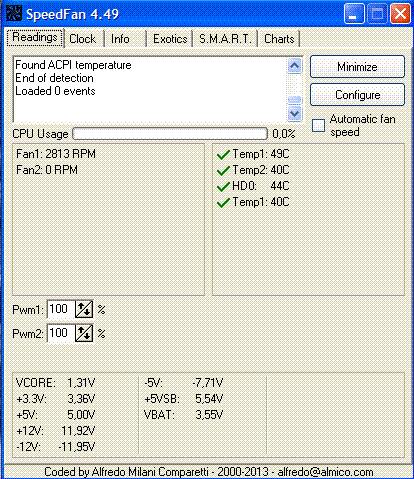This screenshot has height=479, width=414.
Task: Click the SpeedFan app icon in title bar
Action: (x=14, y=13)
